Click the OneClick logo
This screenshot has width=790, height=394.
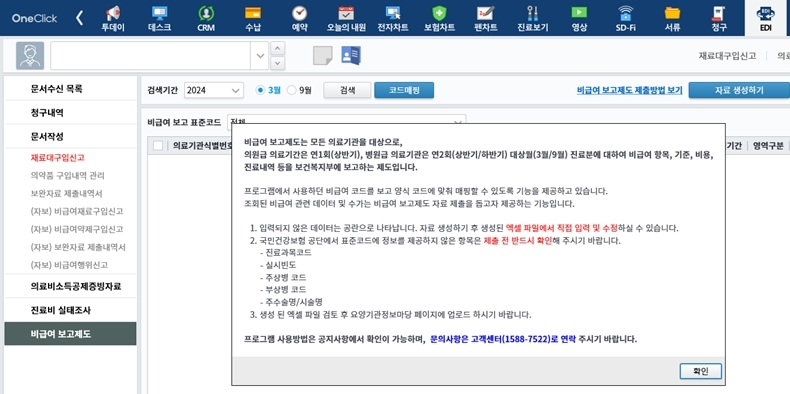(34, 18)
